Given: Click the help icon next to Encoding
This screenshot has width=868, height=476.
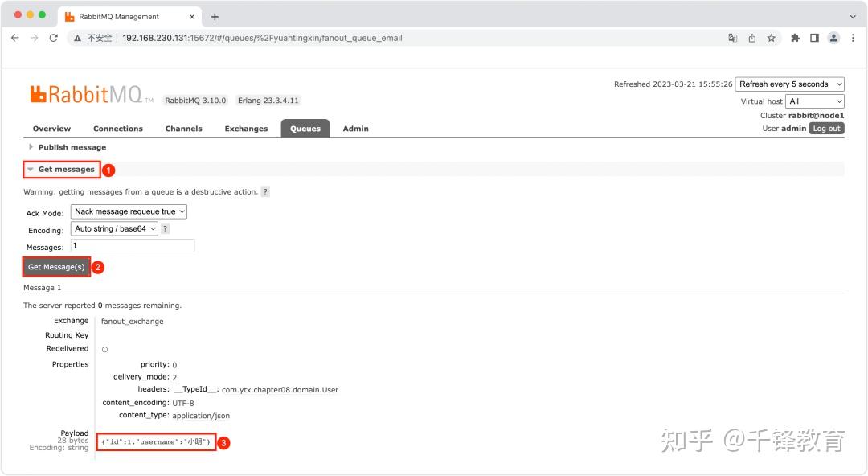Looking at the screenshot, I should point(165,228).
